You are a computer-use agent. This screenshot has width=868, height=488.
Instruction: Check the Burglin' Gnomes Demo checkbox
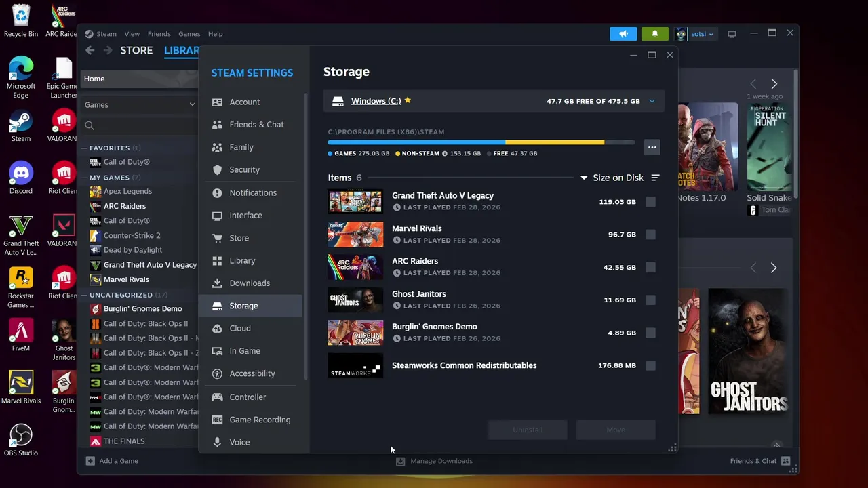tap(650, 333)
